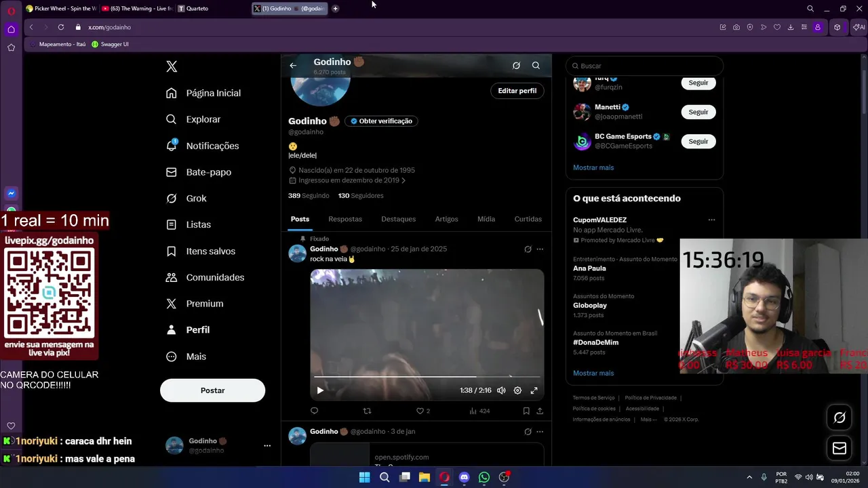Open Comunidades
868x488 pixels.
[205, 277]
